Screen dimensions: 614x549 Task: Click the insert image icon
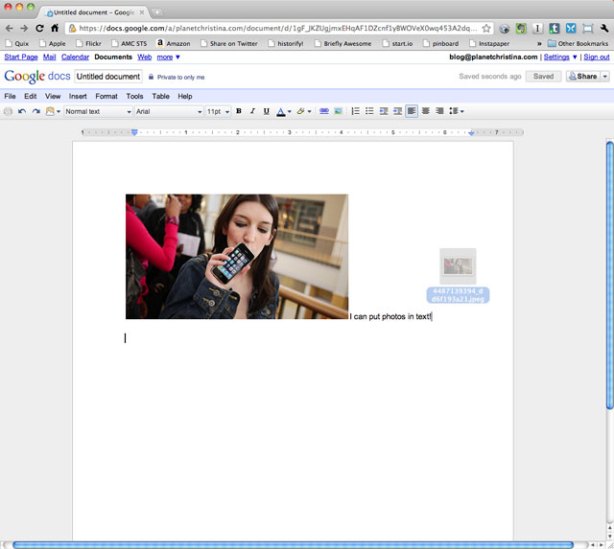pyautogui.click(x=338, y=111)
